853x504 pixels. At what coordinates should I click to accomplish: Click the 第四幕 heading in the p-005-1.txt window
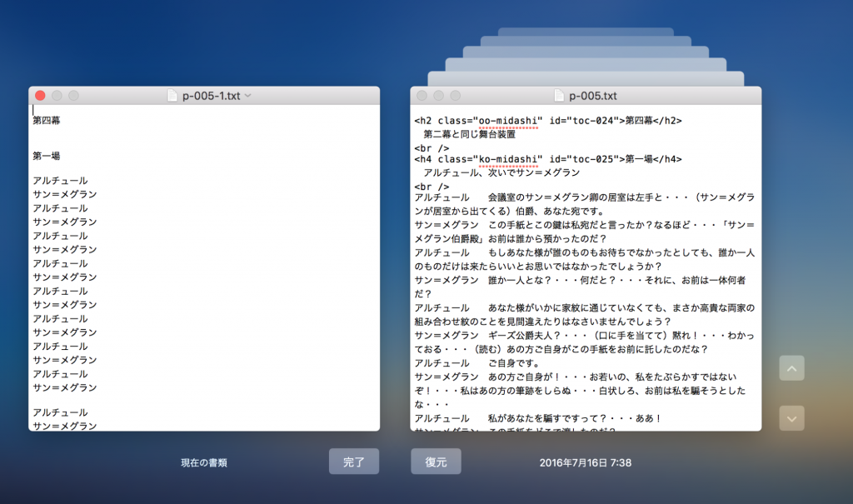tap(47, 120)
